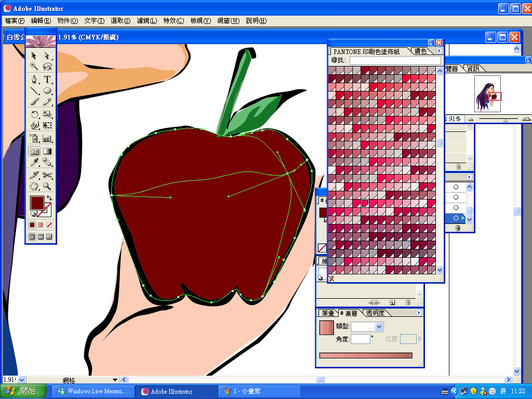Image resolution: width=532 pixels, height=399 pixels.
Task: Reset to default fill and stroke
Action: point(33,214)
